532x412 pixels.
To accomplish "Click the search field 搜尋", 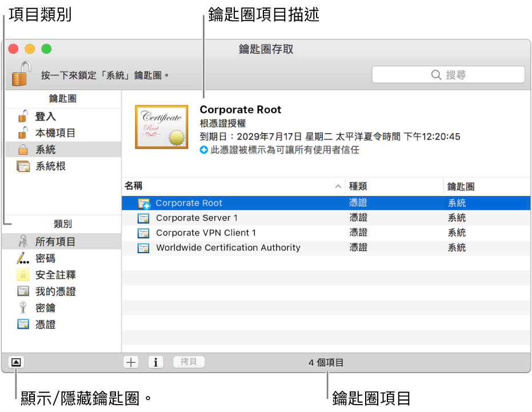I will 448,75.
